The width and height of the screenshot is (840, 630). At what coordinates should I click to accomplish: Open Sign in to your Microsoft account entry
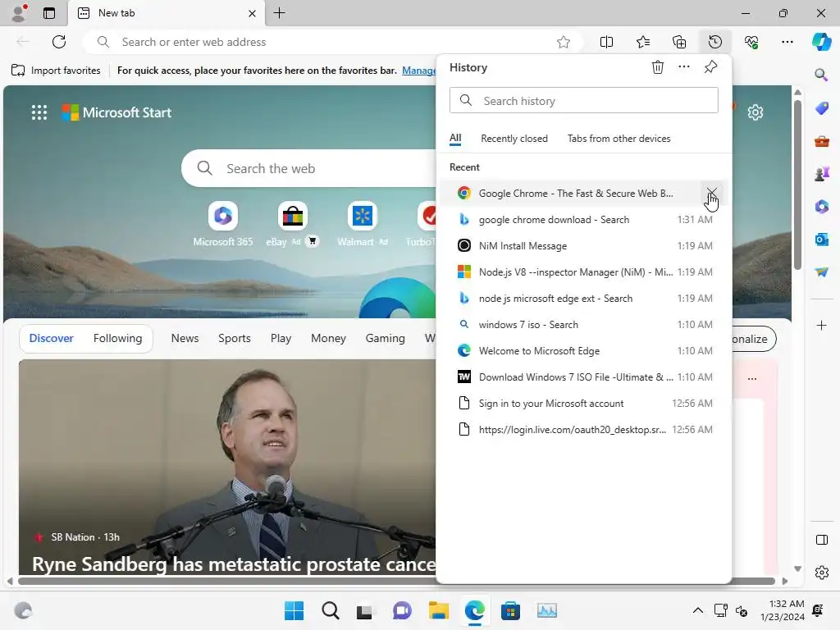[583, 404]
